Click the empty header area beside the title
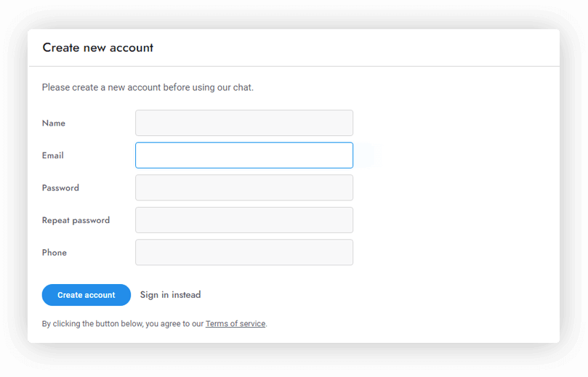 pos(363,48)
